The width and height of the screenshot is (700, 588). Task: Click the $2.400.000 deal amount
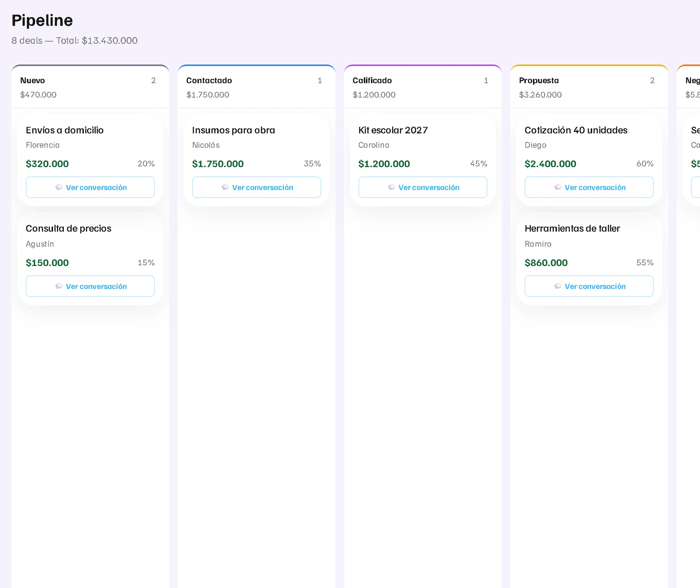point(550,164)
